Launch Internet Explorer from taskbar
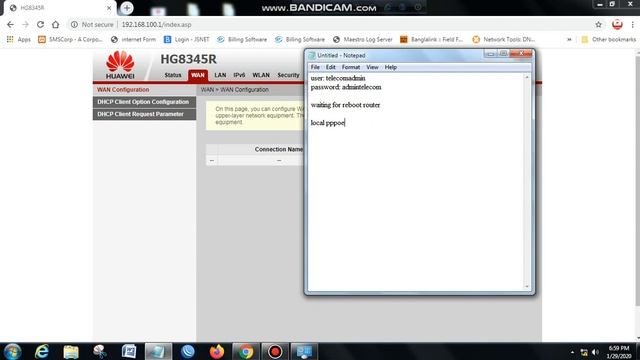Image resolution: width=640 pixels, height=360 pixels. pyautogui.click(x=42, y=351)
